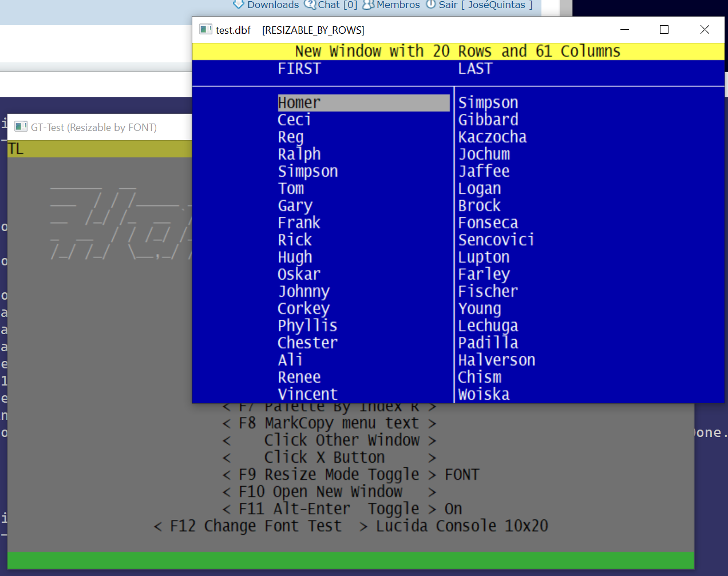The height and width of the screenshot is (576, 728).
Task: Click last name Padilla
Action: (x=488, y=343)
